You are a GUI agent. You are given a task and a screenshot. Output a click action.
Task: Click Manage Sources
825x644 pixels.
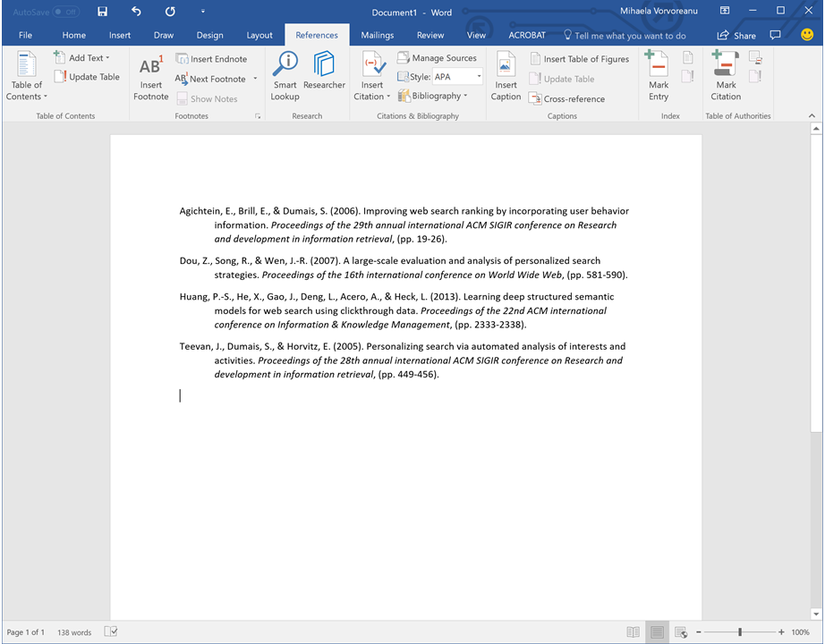(x=438, y=56)
